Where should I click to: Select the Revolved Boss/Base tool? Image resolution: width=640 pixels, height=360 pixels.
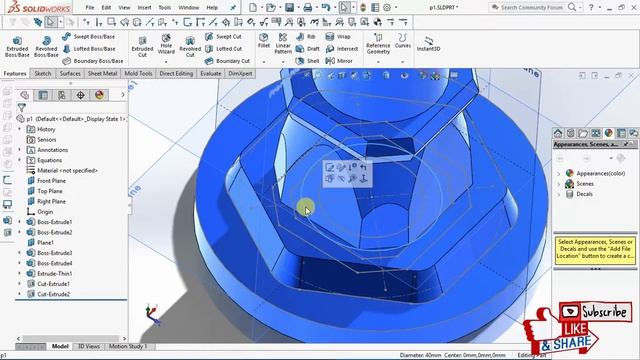pyautogui.click(x=46, y=46)
